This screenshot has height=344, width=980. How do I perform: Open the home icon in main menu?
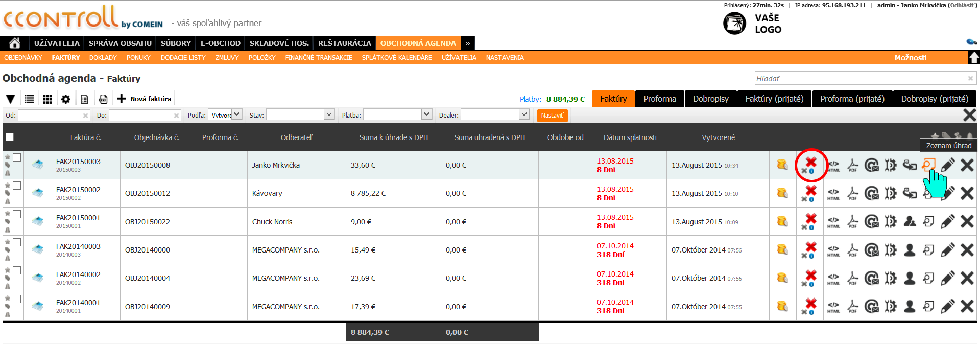(15, 43)
